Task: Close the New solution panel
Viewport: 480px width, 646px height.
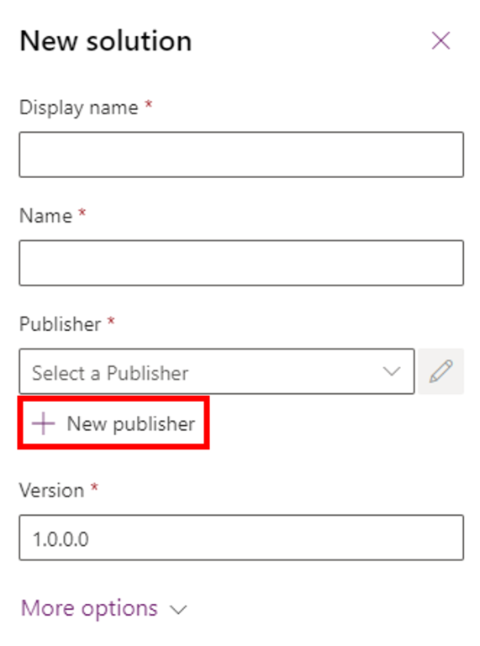Action: point(441,40)
